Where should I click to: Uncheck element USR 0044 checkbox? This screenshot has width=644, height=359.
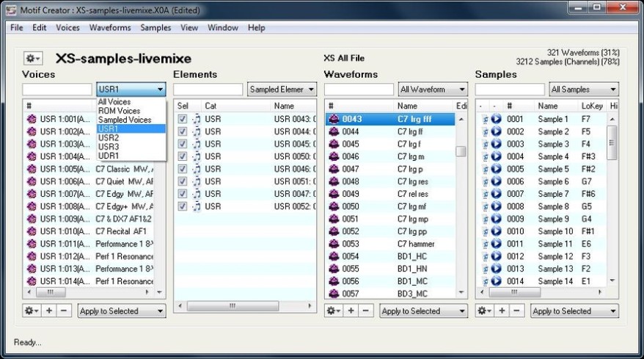pyautogui.click(x=183, y=131)
